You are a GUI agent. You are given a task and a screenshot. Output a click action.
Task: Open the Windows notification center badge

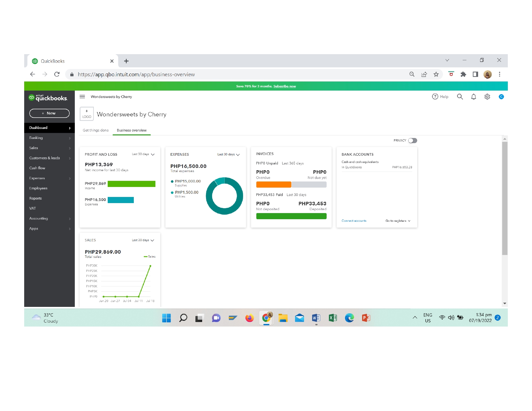point(498,318)
